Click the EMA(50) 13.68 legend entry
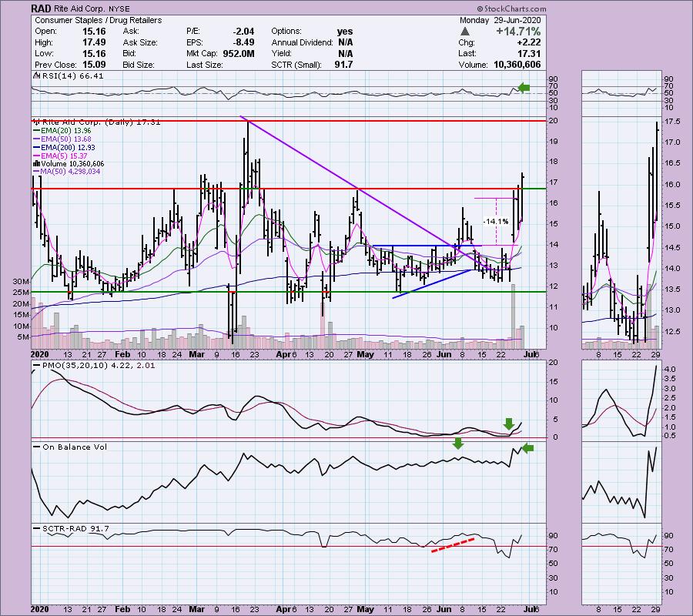The height and width of the screenshot is (616, 693). [x=62, y=139]
